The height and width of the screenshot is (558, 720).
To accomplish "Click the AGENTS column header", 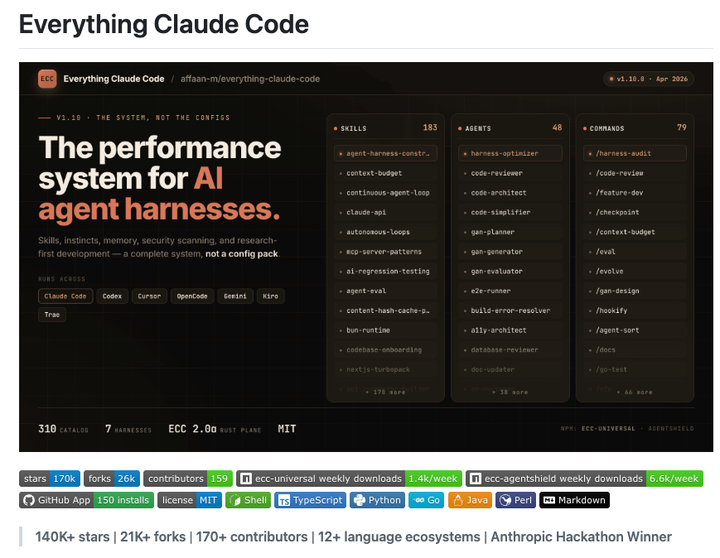I will click(x=478, y=129).
